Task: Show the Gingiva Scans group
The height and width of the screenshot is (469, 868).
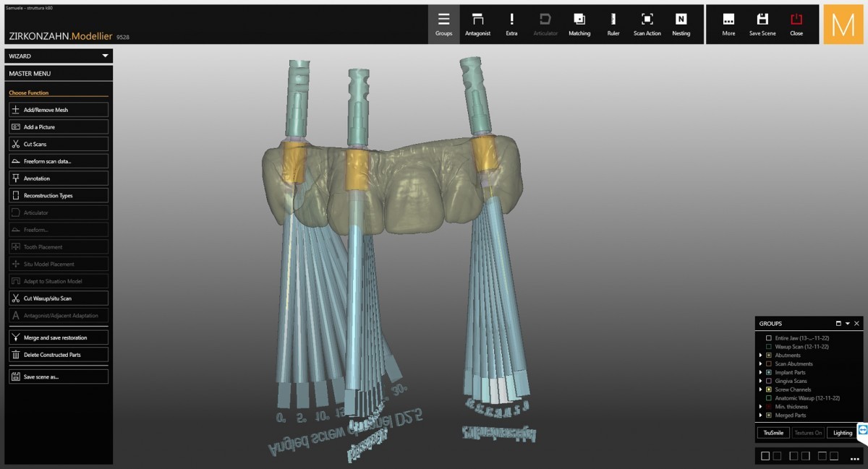Action: click(x=768, y=381)
